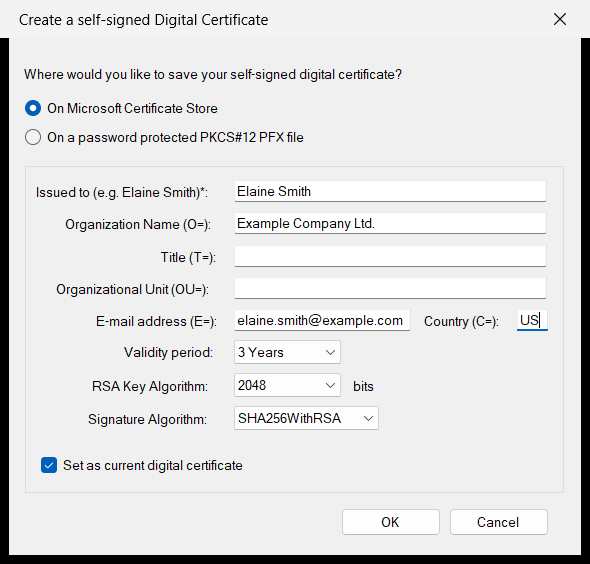This screenshot has width=590, height=564.
Task: Click the E-mail address field
Action: 322,321
